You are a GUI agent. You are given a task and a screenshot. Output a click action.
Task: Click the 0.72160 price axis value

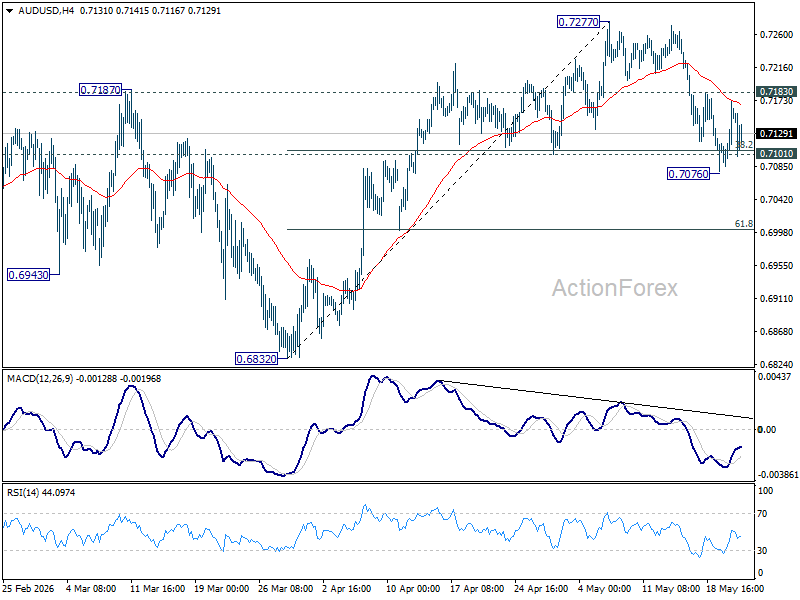click(x=777, y=68)
